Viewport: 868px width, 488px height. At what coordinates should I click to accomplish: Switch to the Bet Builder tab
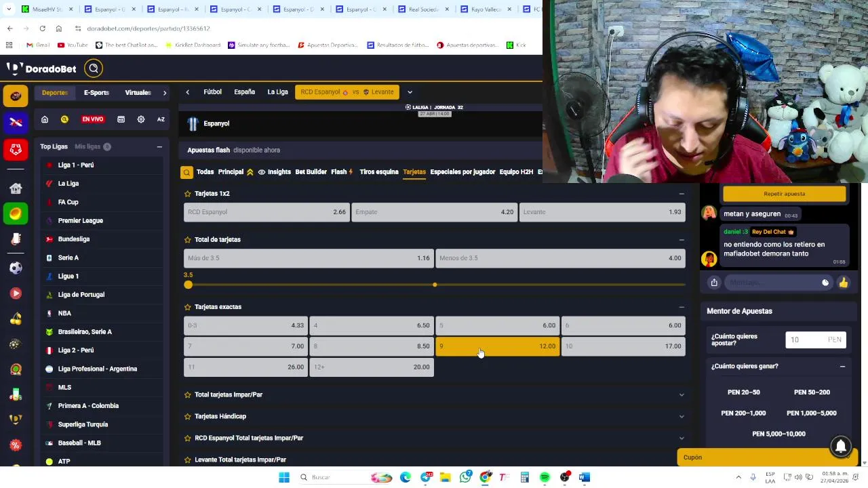(311, 172)
